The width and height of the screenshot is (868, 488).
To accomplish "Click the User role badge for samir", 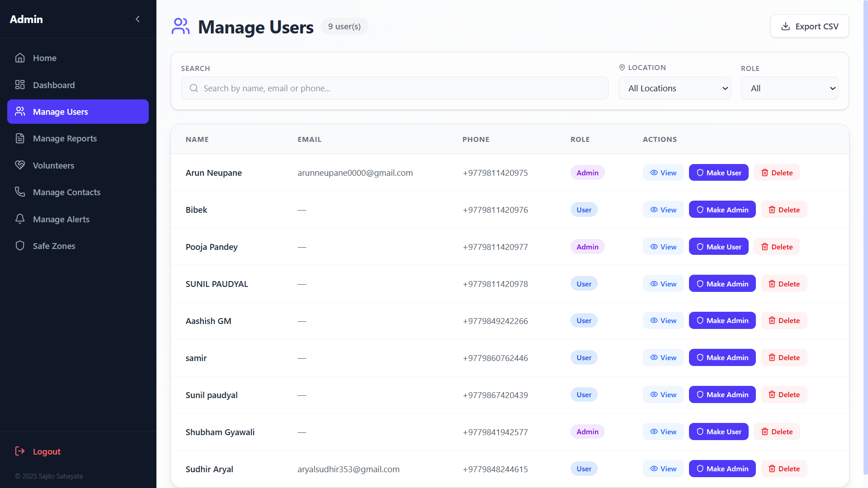I will pyautogui.click(x=584, y=357).
